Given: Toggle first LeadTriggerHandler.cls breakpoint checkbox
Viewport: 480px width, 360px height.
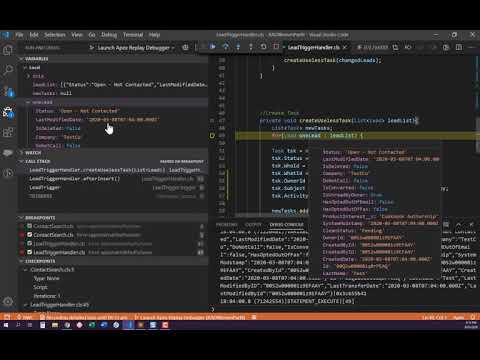Looking at the screenshot, I should click(x=29, y=244).
